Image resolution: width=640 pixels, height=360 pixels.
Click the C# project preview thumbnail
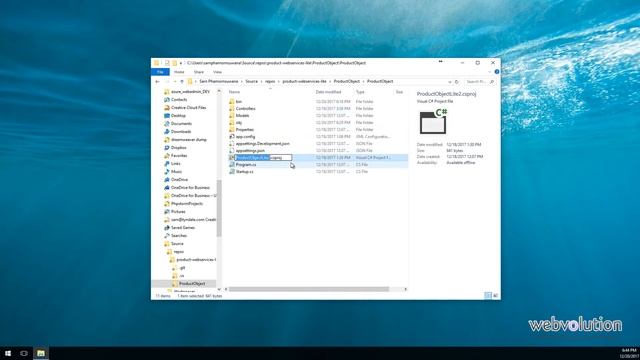[x=433, y=121]
